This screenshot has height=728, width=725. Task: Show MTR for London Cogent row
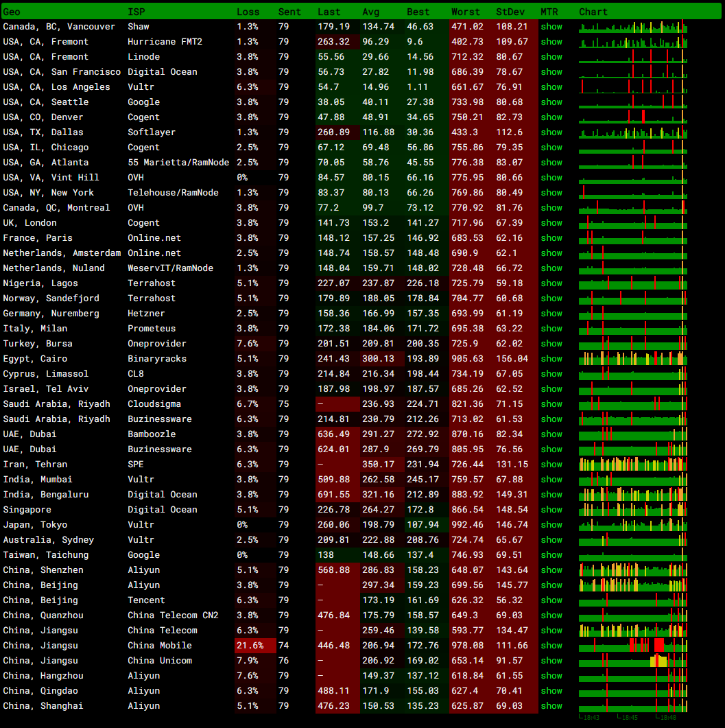551,223
